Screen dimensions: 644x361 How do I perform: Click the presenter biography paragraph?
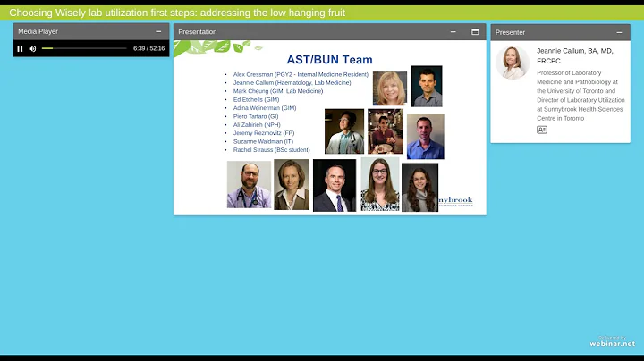[x=580, y=96]
